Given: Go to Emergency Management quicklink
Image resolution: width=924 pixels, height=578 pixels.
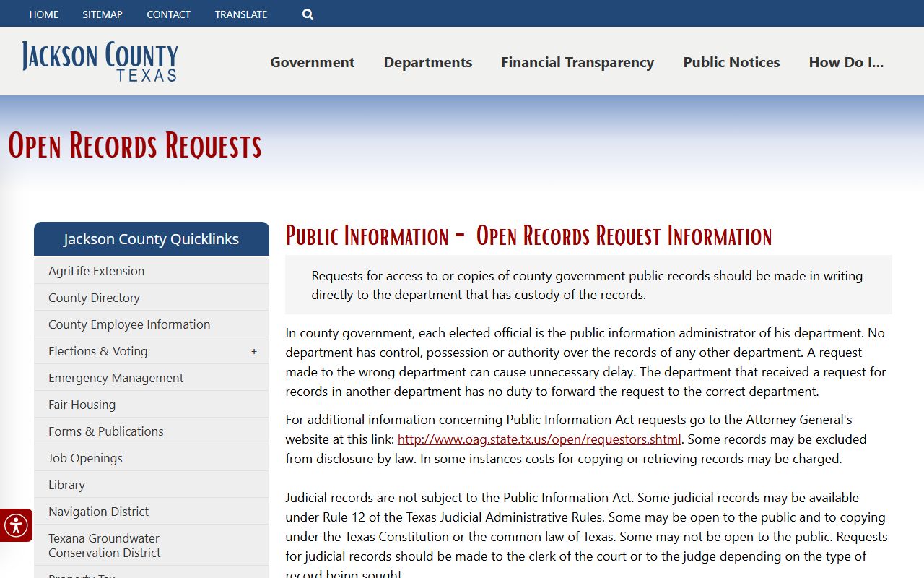Looking at the screenshot, I should tap(152, 378).
